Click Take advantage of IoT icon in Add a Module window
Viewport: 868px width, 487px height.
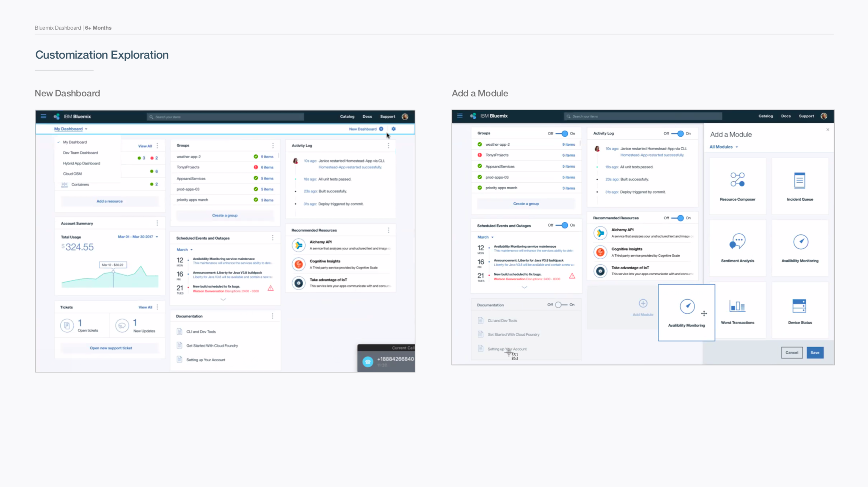click(x=600, y=271)
